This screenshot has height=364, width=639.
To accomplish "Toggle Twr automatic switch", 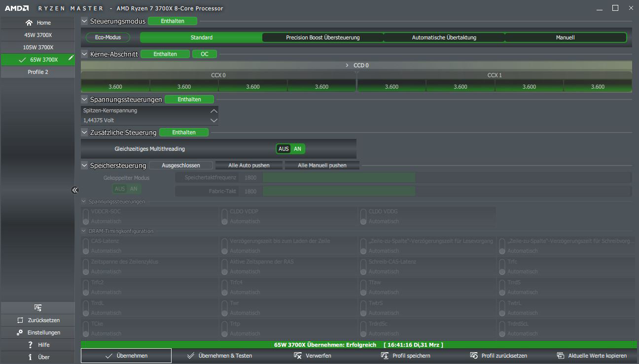I will (x=224, y=308).
